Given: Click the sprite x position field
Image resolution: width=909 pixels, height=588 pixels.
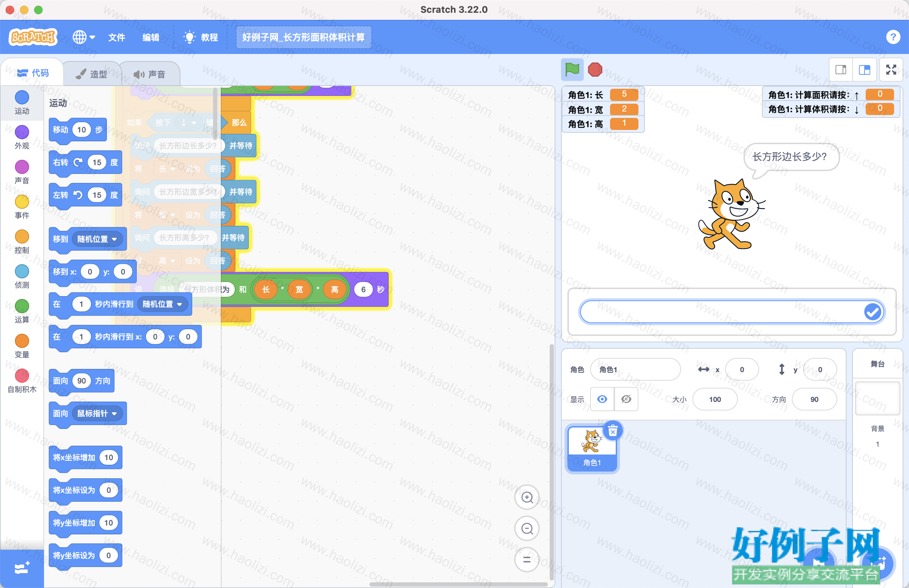Looking at the screenshot, I should coord(742,370).
